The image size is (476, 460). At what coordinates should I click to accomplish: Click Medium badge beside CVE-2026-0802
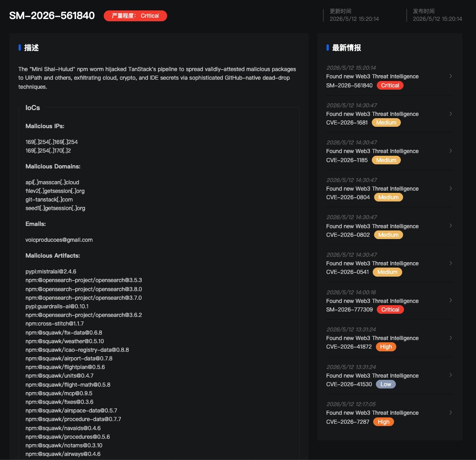point(388,235)
